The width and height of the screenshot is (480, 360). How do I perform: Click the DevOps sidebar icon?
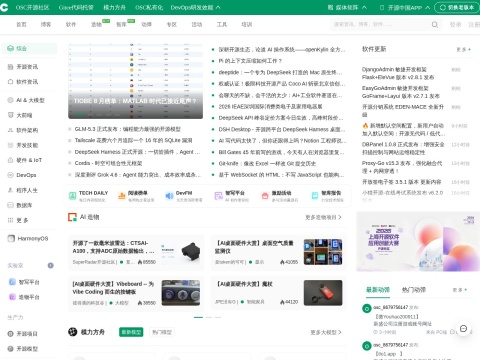click(10, 175)
